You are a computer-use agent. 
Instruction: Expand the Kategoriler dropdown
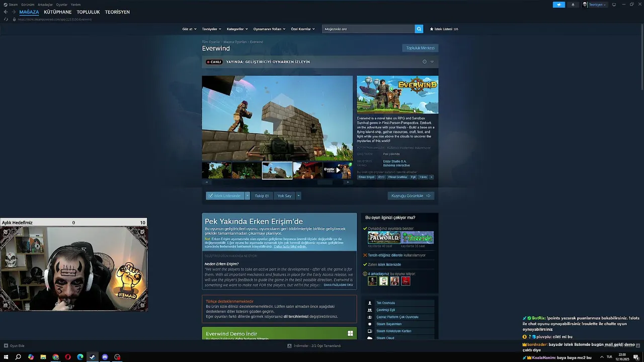point(237,29)
